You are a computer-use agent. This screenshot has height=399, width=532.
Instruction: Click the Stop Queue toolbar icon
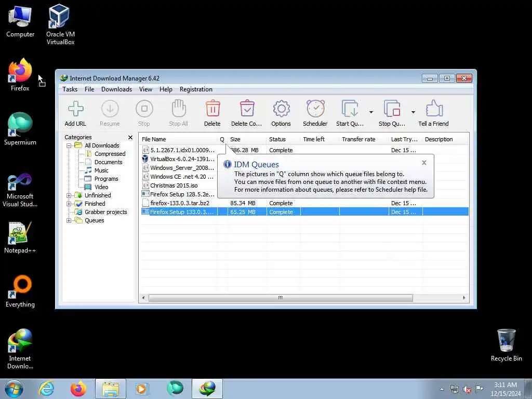pyautogui.click(x=392, y=109)
